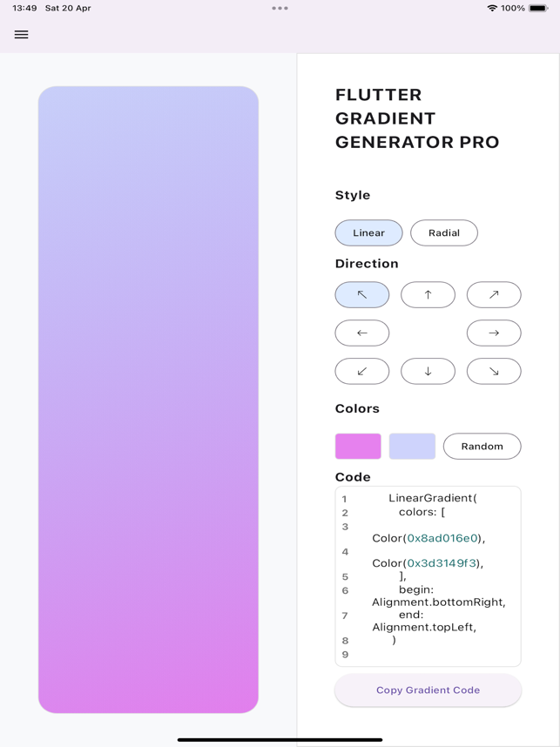560x747 pixels.
Task: Tap the three-dot multitasking indicator
Action: (x=280, y=8)
